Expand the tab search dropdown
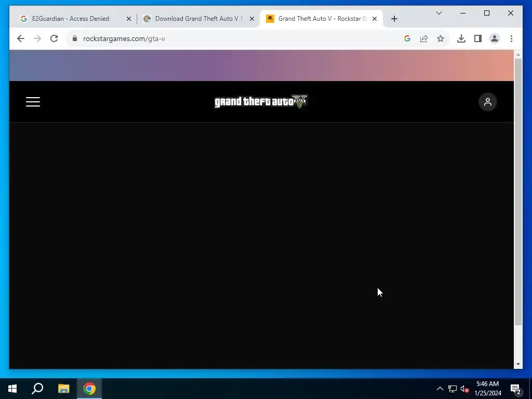Image resolution: width=532 pixels, height=399 pixels. pyautogui.click(x=438, y=13)
